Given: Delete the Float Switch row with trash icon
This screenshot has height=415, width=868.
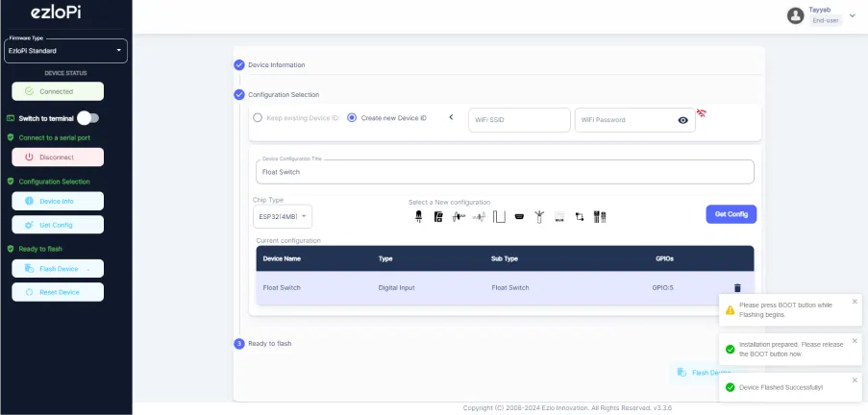Looking at the screenshot, I should (x=737, y=288).
